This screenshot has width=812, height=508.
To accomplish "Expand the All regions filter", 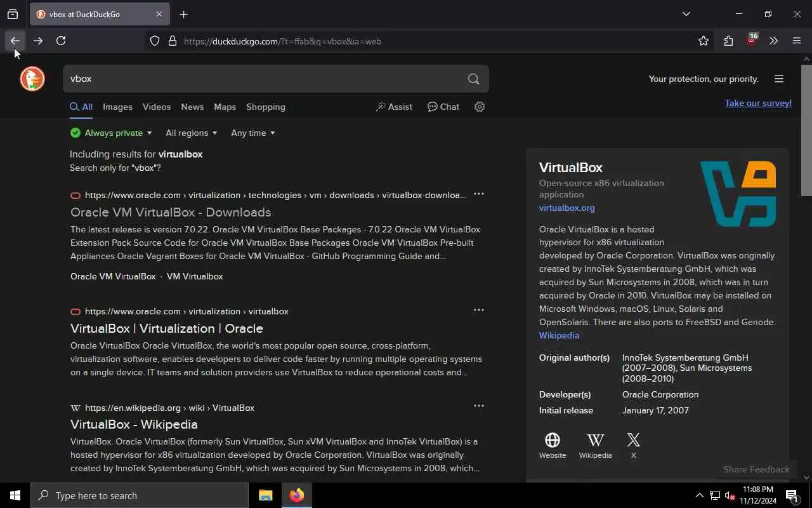I will (x=191, y=133).
